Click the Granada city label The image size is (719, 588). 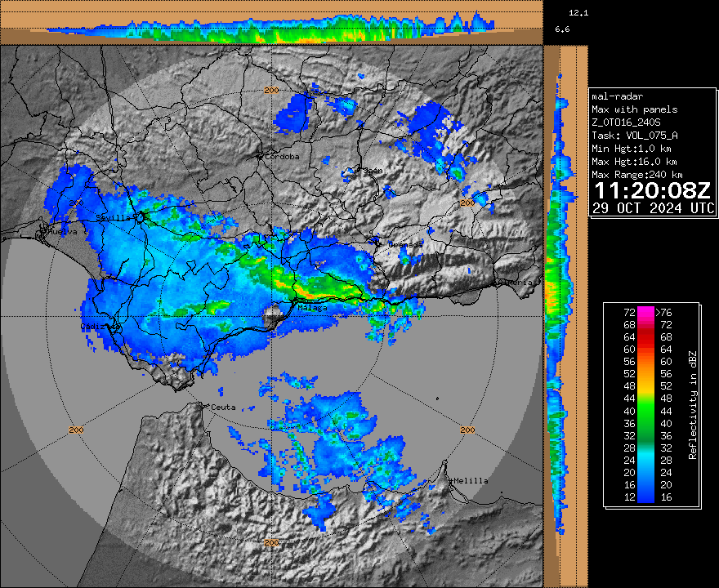coord(405,244)
